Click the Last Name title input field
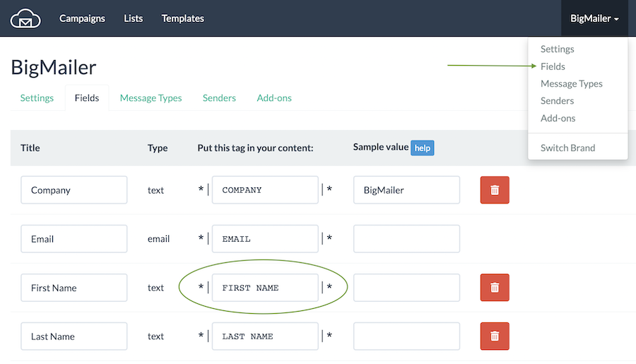This screenshot has height=364, width=636. [73, 336]
